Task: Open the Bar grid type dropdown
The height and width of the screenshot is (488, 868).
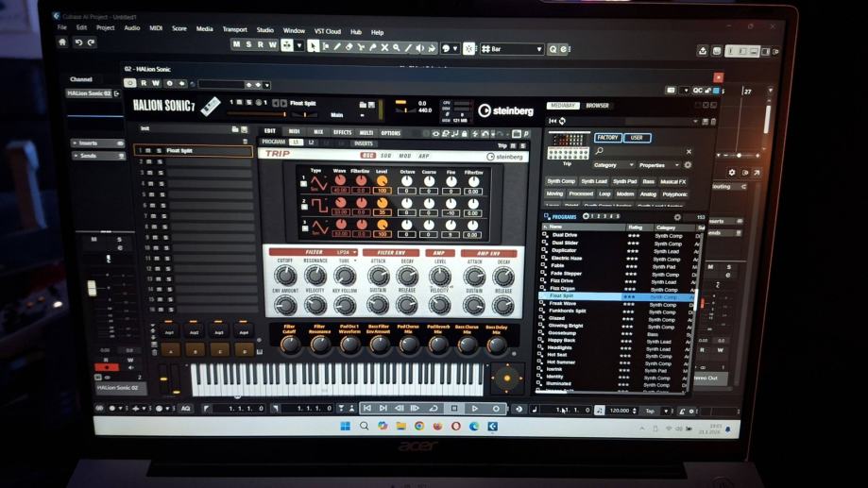Action: [x=512, y=49]
